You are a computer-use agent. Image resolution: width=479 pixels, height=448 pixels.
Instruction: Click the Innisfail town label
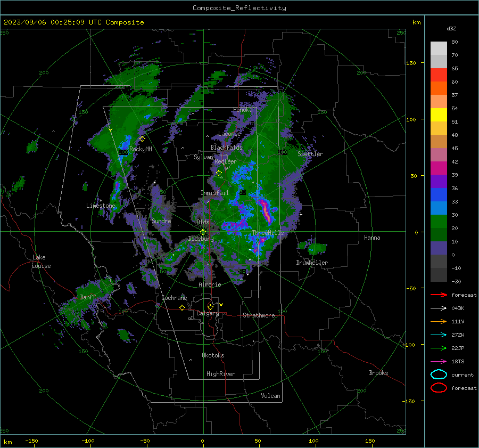tap(214, 193)
